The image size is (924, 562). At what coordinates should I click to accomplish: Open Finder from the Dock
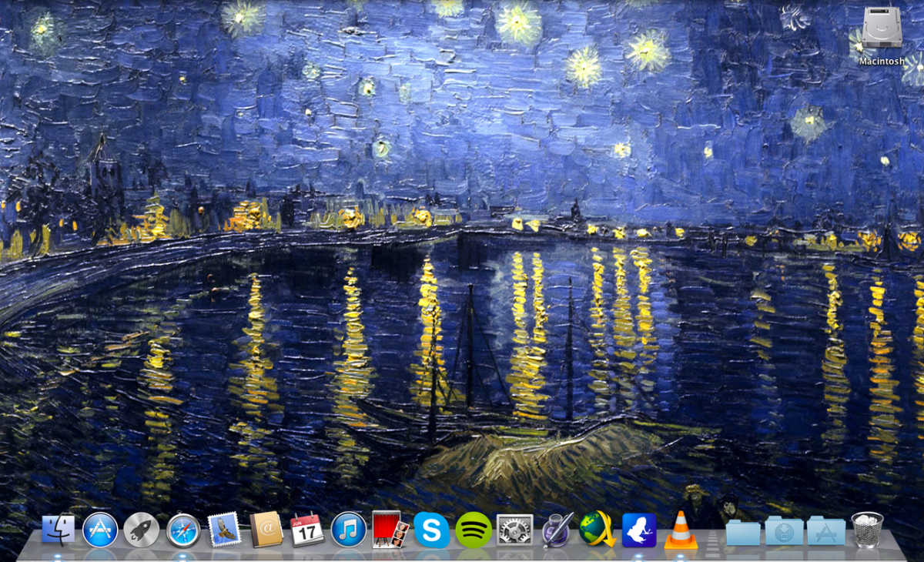[x=59, y=529]
